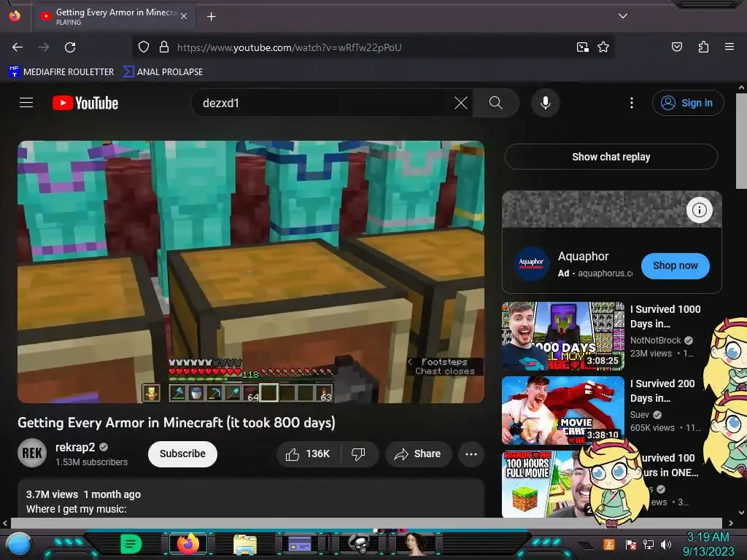The image size is (747, 560).
Task: Open the 3:19 AM clock and date
Action: pyautogui.click(x=708, y=544)
